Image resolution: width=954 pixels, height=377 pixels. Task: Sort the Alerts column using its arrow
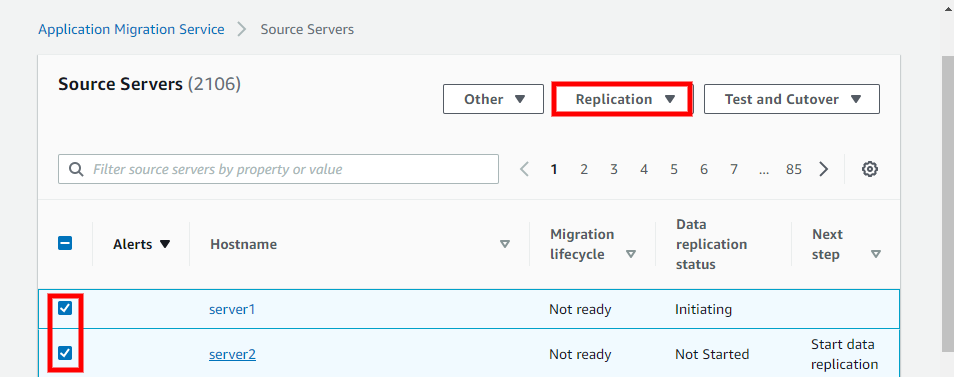click(x=164, y=244)
